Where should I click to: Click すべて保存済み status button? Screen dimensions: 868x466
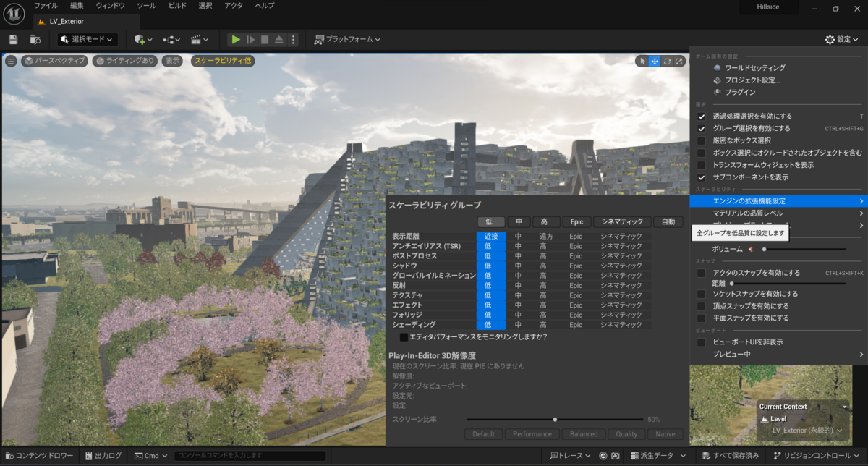pos(731,456)
